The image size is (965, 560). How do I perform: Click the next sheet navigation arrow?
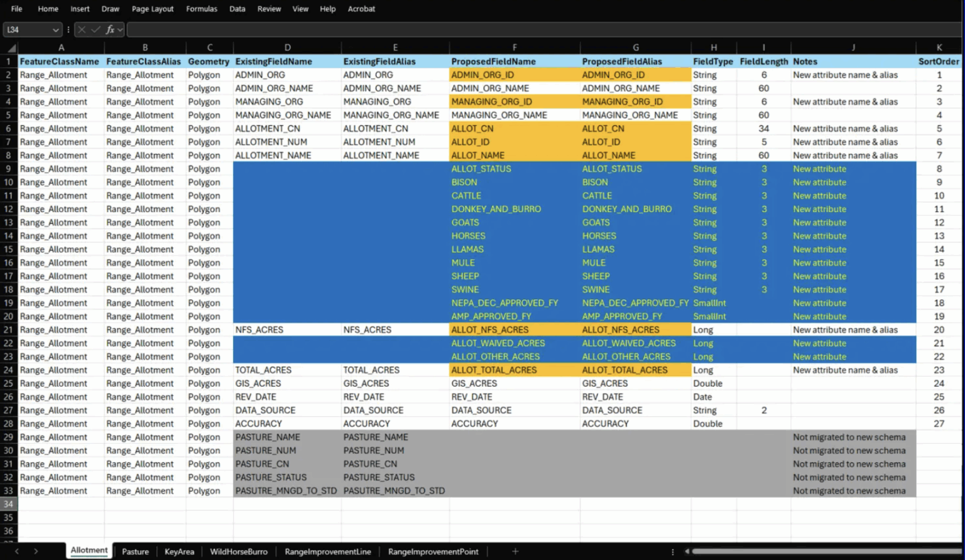click(36, 551)
